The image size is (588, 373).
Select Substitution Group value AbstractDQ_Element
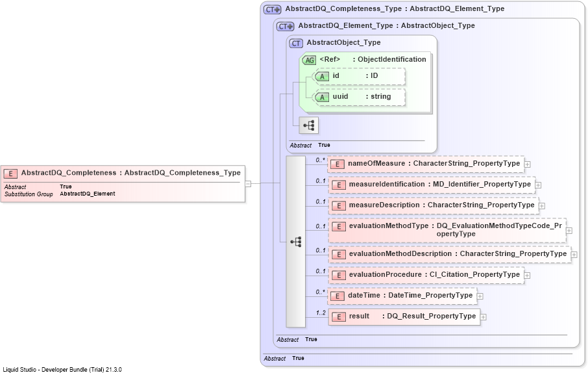point(88,194)
